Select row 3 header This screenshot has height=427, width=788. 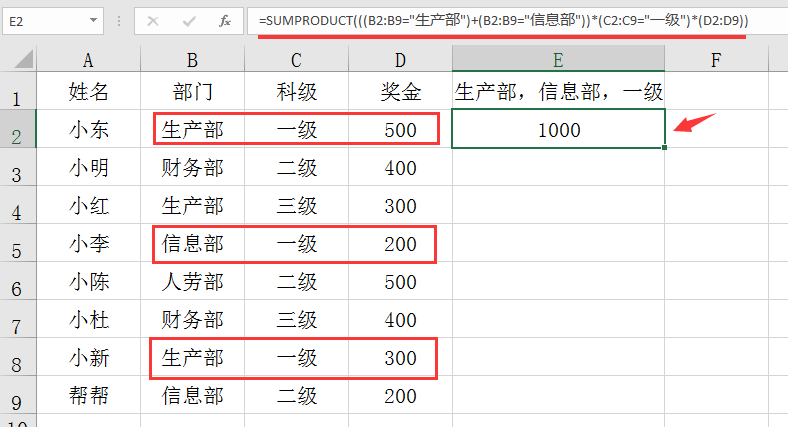(18, 167)
